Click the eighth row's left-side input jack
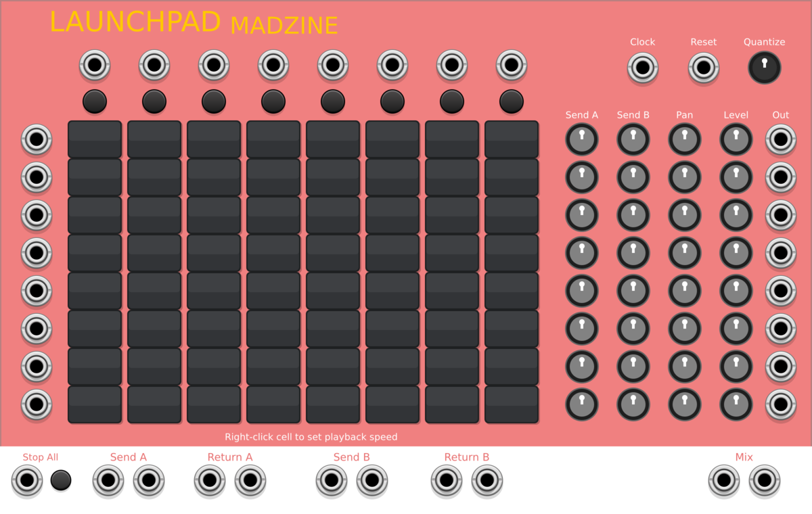The width and height of the screenshot is (812, 514). [37, 405]
